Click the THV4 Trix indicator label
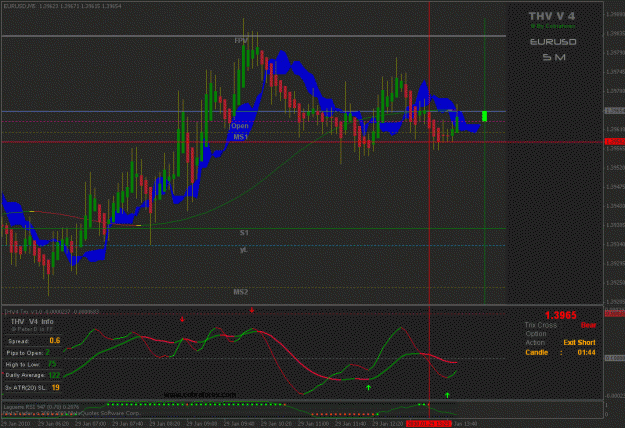The width and height of the screenshot is (625, 428). click(x=51, y=312)
